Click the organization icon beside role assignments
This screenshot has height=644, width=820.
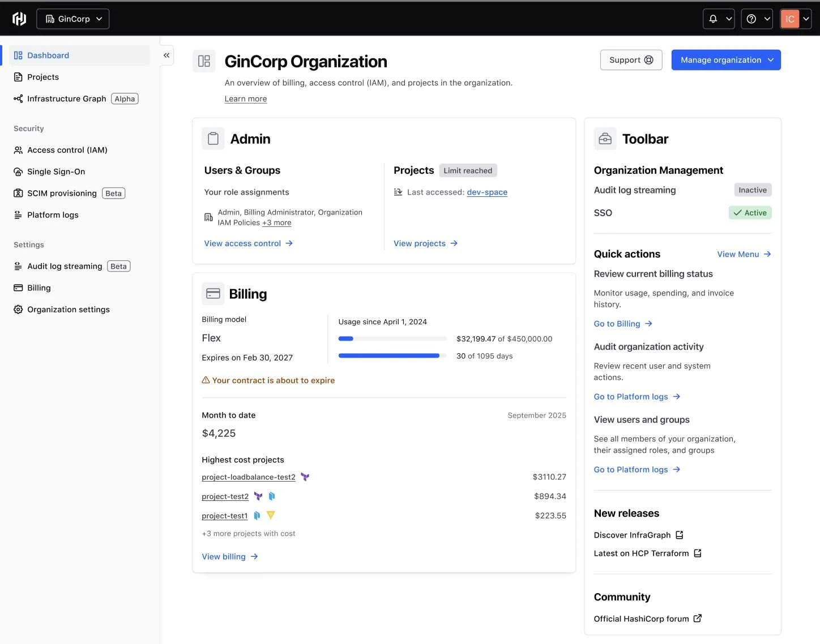[208, 217]
